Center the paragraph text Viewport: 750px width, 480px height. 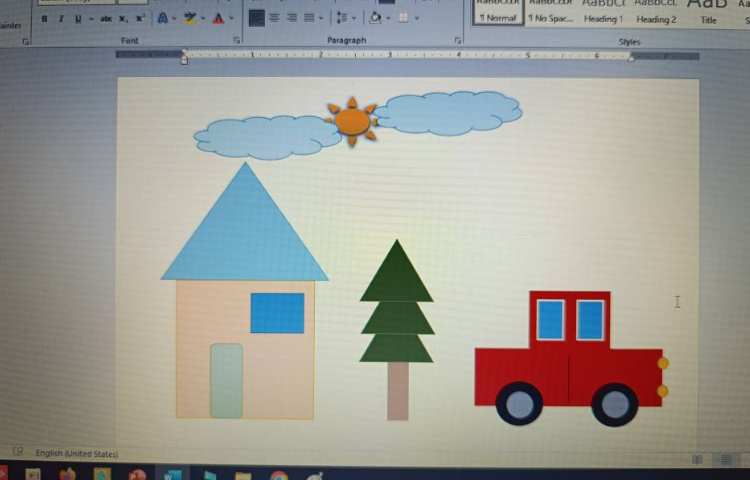(x=274, y=18)
